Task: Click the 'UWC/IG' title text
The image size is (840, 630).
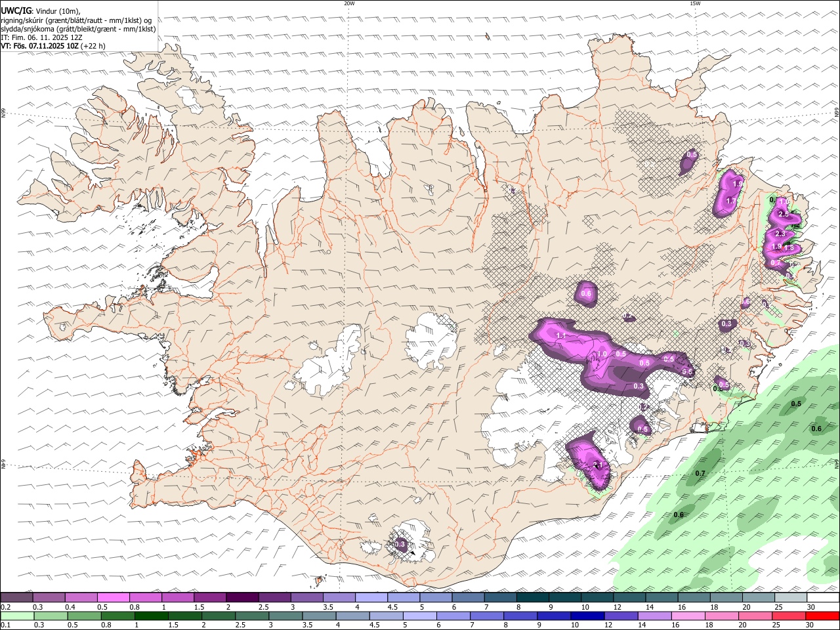Action: click(x=16, y=10)
